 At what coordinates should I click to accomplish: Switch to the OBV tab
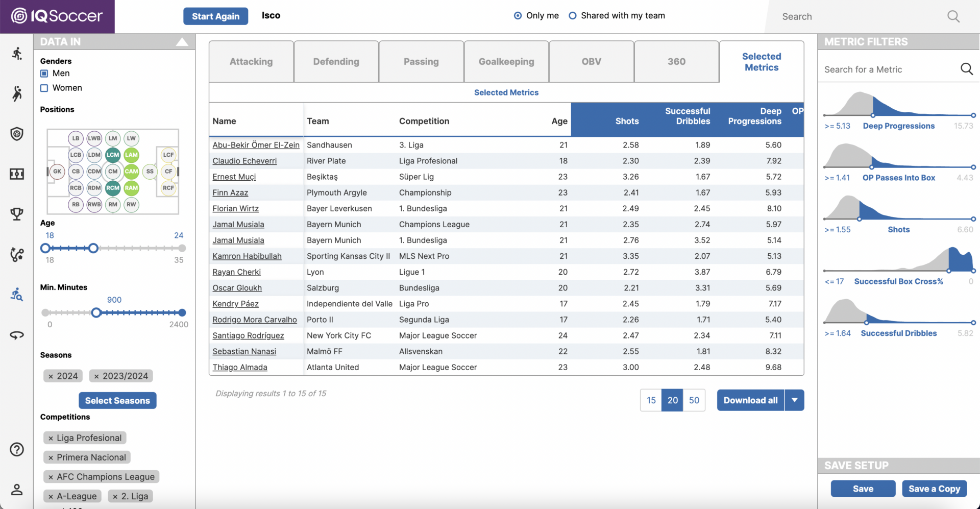point(592,61)
